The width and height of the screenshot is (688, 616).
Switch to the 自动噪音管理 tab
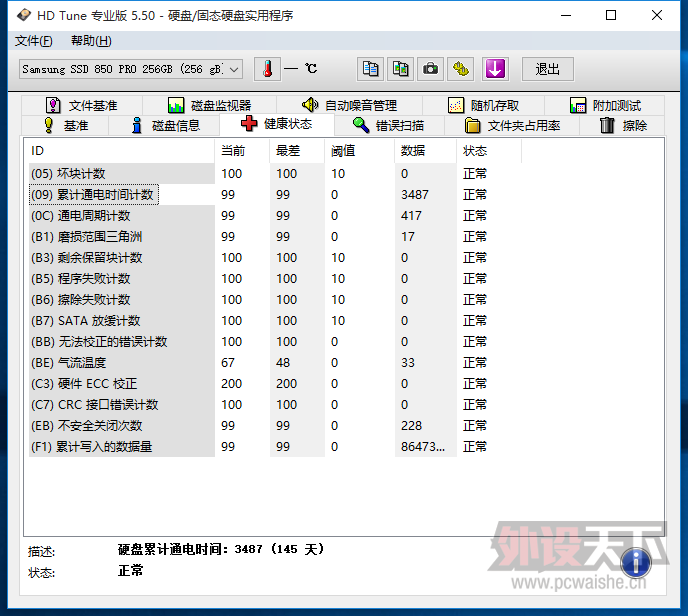(x=349, y=105)
